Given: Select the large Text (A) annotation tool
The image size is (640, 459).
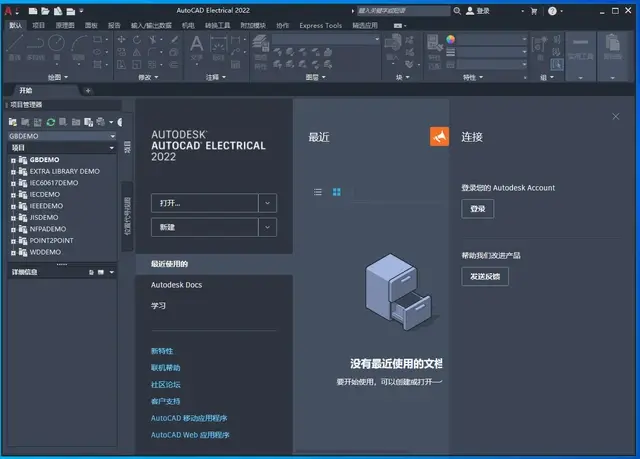Looking at the screenshot, I should tap(197, 44).
